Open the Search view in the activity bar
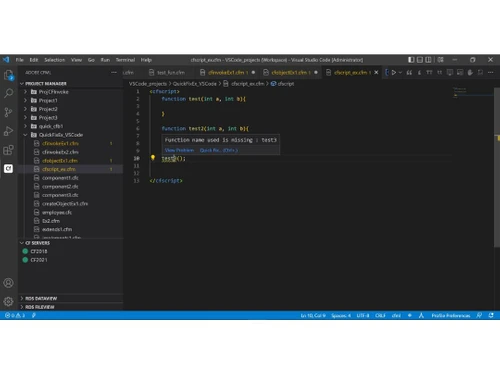The height and width of the screenshot is (375, 500). pos(8,93)
